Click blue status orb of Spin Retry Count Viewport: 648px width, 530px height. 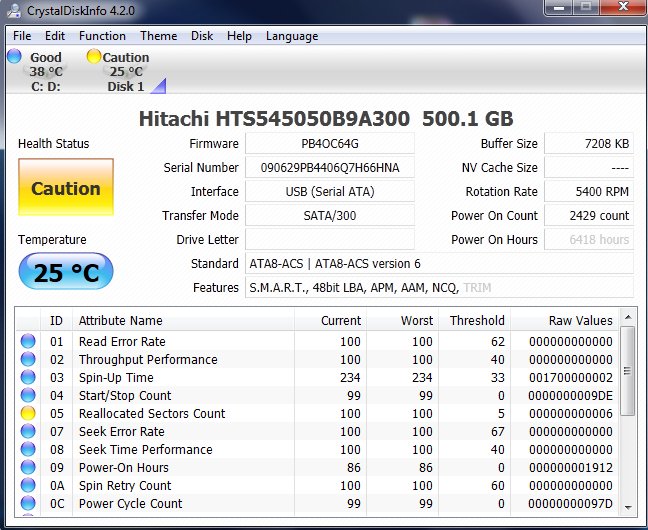pos(28,485)
